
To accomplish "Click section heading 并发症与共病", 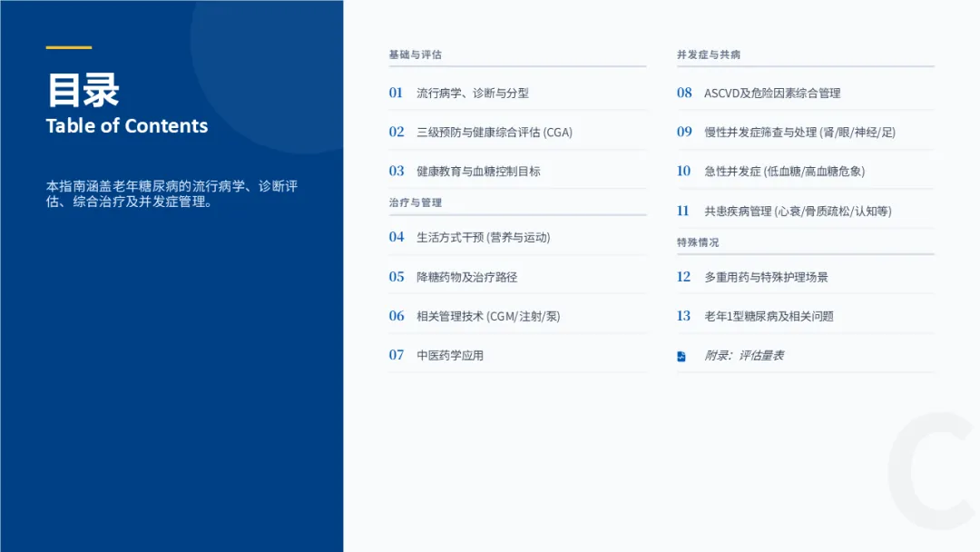I will 708,54.
